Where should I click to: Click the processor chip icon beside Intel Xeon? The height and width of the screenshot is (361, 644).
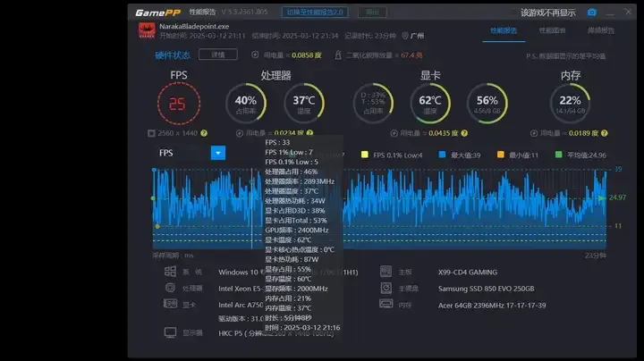170,288
